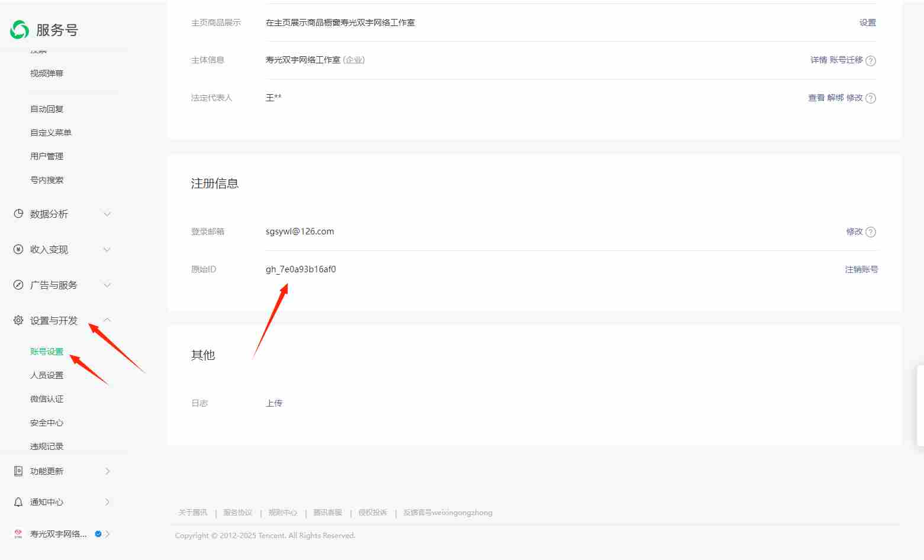Select the 数据分析 pie chart icon
Viewport: 924px width, 560px height.
(18, 214)
